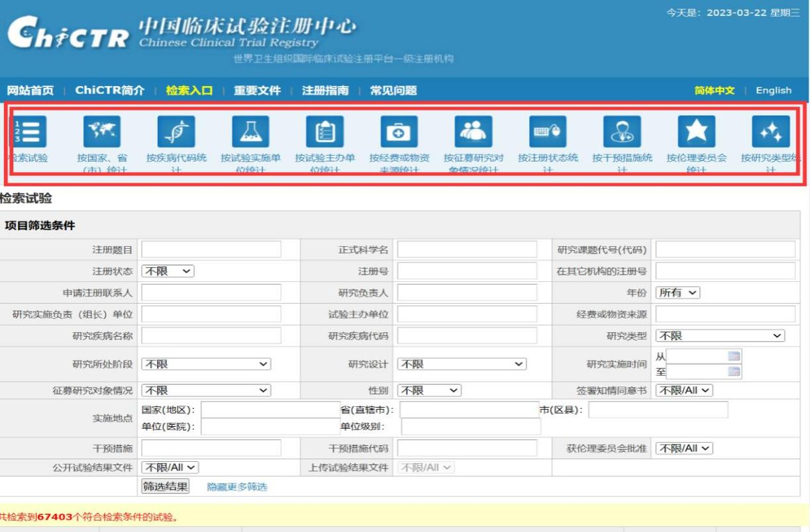
Task: Click the 注册题目 text input field
Action: (x=211, y=249)
